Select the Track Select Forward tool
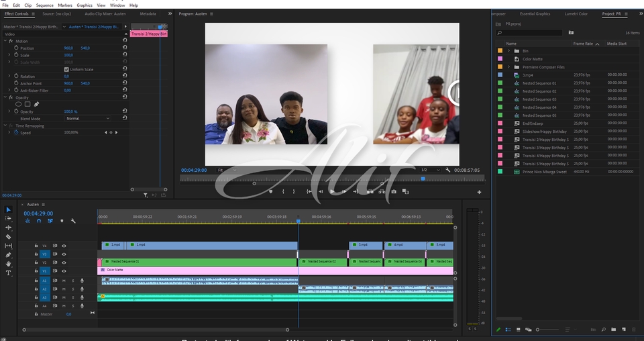644x341 pixels. pos(8,219)
